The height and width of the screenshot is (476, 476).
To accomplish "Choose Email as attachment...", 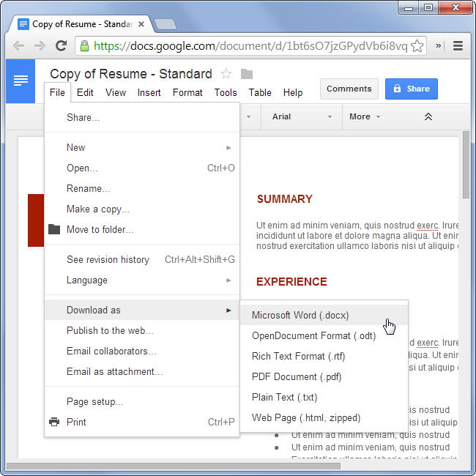I will [x=142, y=371].
